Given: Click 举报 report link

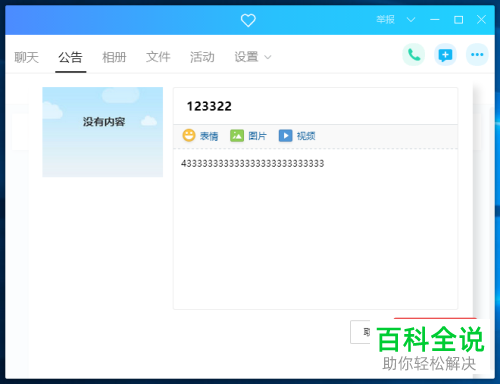Looking at the screenshot, I should (x=385, y=20).
